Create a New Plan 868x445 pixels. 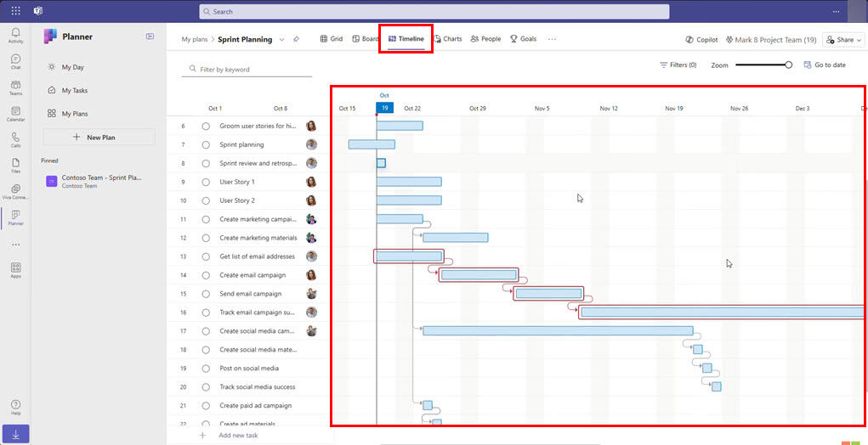point(99,137)
